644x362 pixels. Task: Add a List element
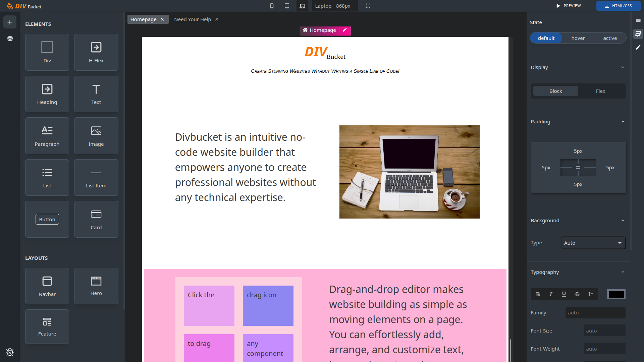pos(47,177)
